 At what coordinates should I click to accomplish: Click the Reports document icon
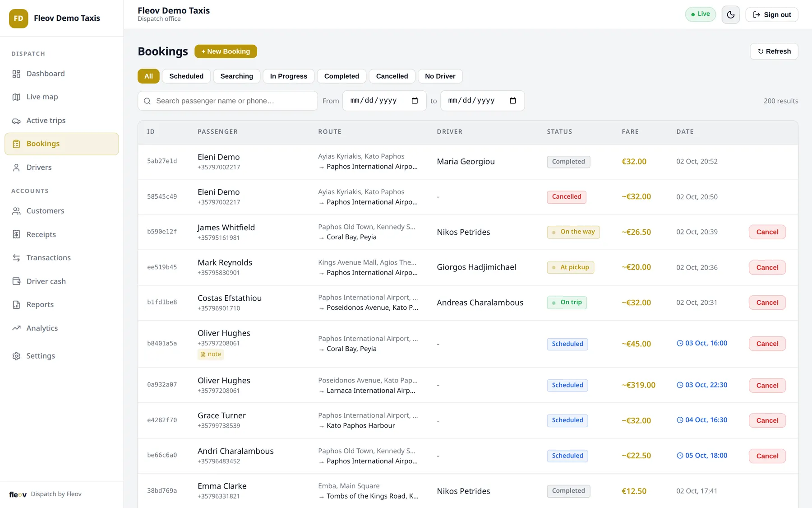tap(16, 305)
